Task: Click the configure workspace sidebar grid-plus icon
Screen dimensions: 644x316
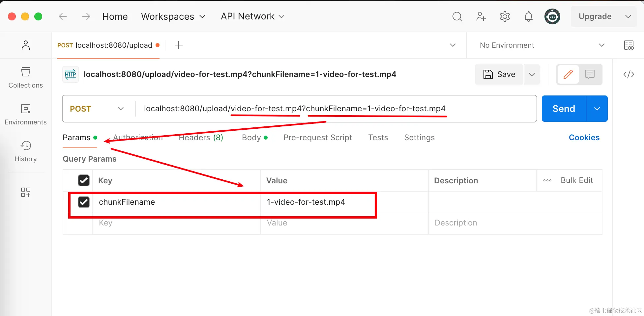Action: (26, 192)
